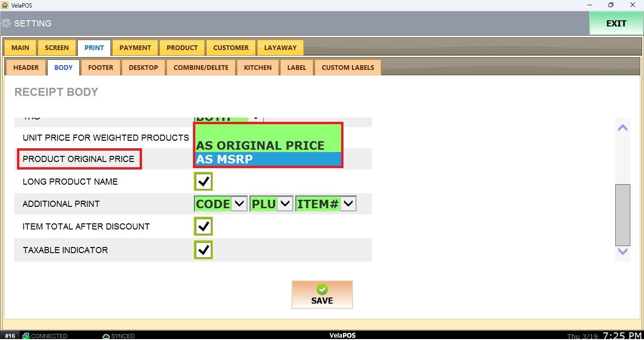The image size is (644, 340).
Task: Choose AS ORIGINAL PRICE option
Action: (x=268, y=145)
